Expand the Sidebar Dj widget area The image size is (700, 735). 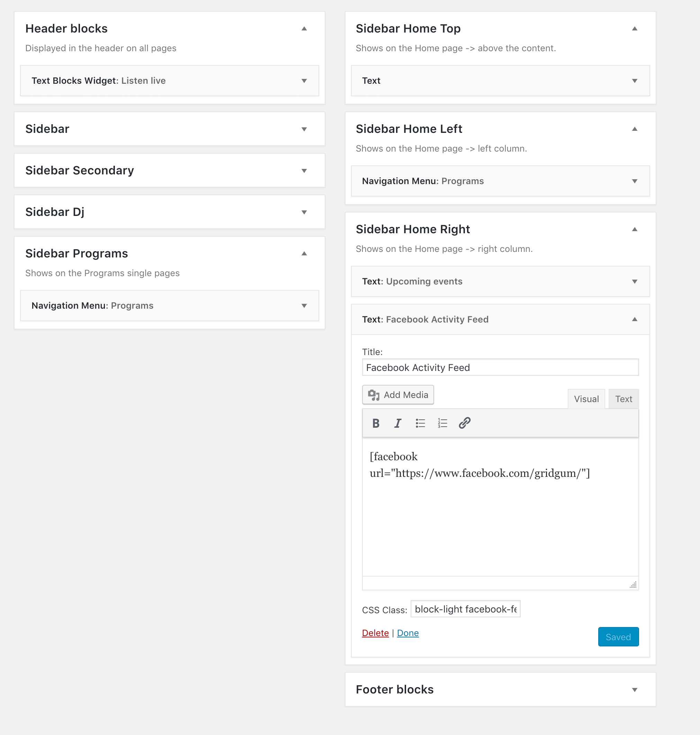[x=304, y=212]
